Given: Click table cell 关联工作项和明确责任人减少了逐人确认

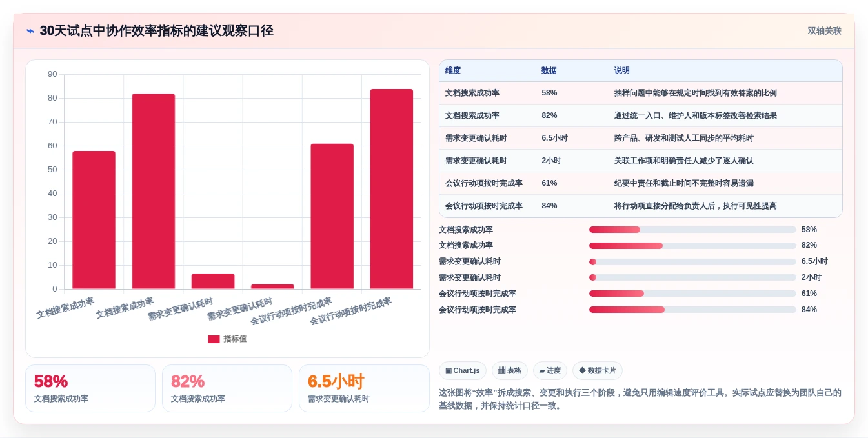Looking at the screenshot, I should [684, 161].
